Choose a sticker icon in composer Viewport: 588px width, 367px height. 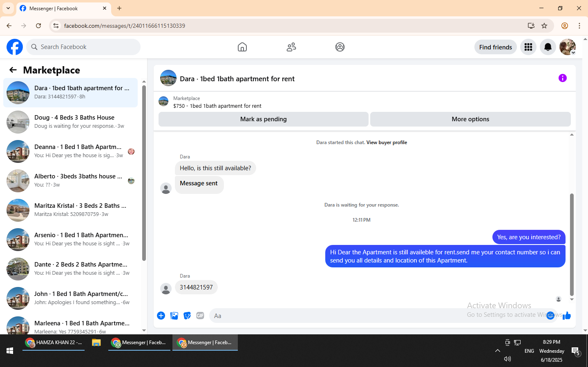click(187, 316)
